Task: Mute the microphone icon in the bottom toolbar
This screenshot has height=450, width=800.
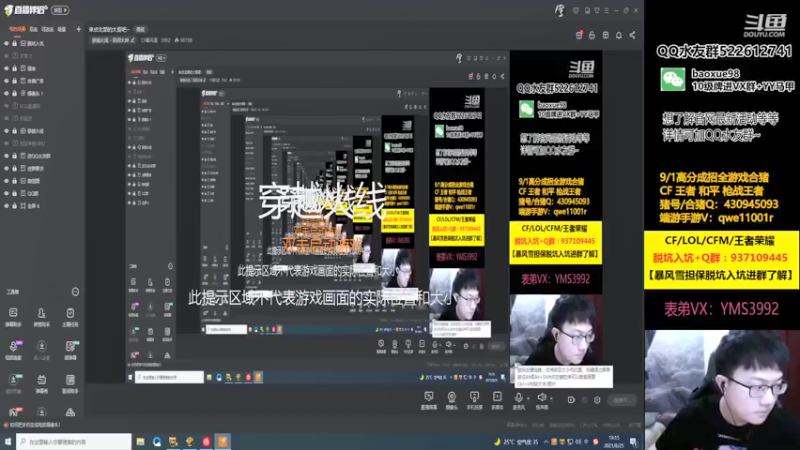Action: pos(518,397)
